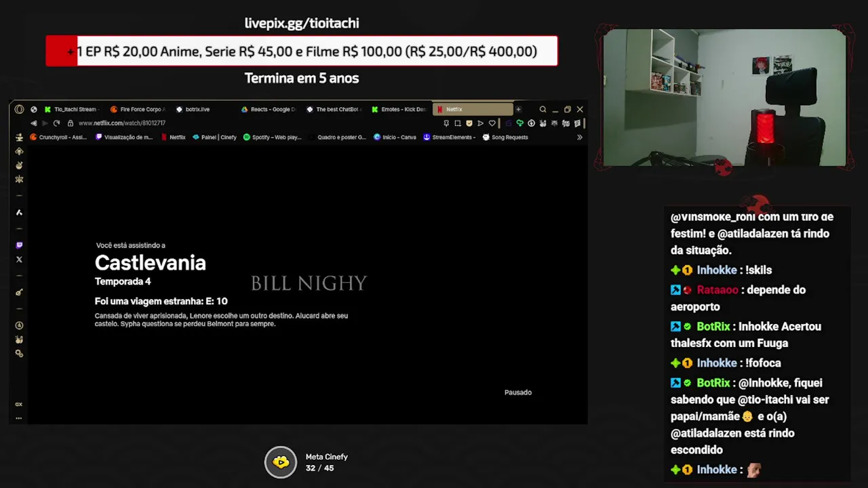Click the Meta Cinefy 32 / 45 counter

[320, 468]
